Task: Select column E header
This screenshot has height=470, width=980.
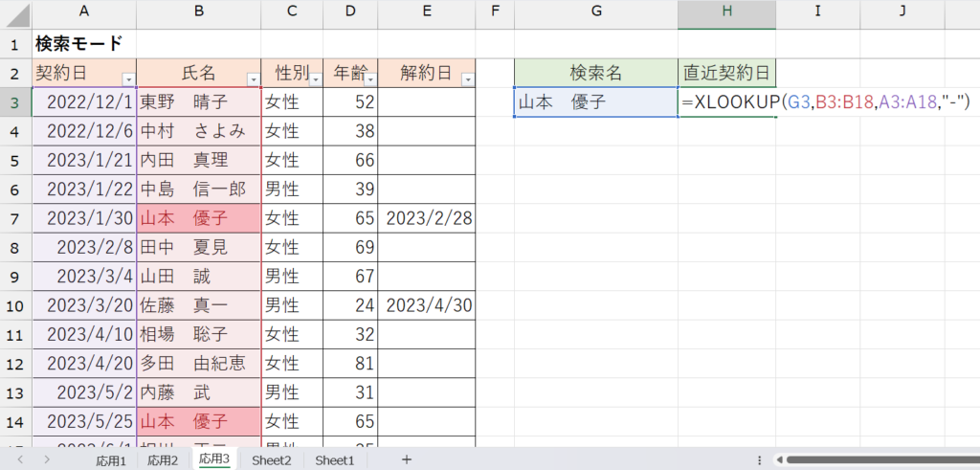Action: (x=426, y=14)
